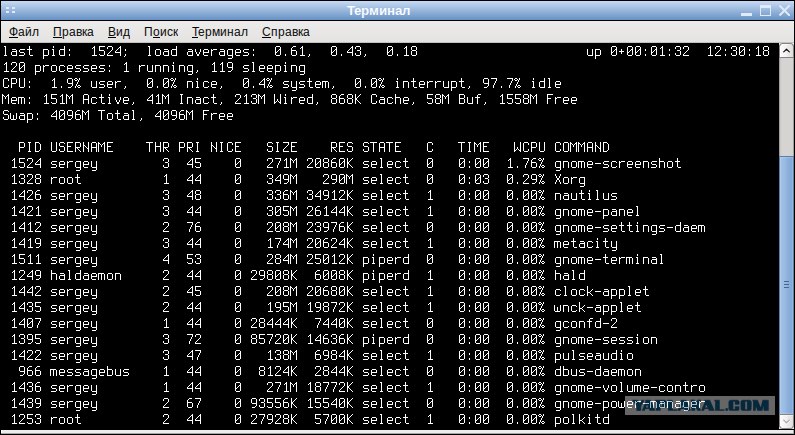Click the USERNAME column header
Screen dimensions: 795x435
pos(82,148)
